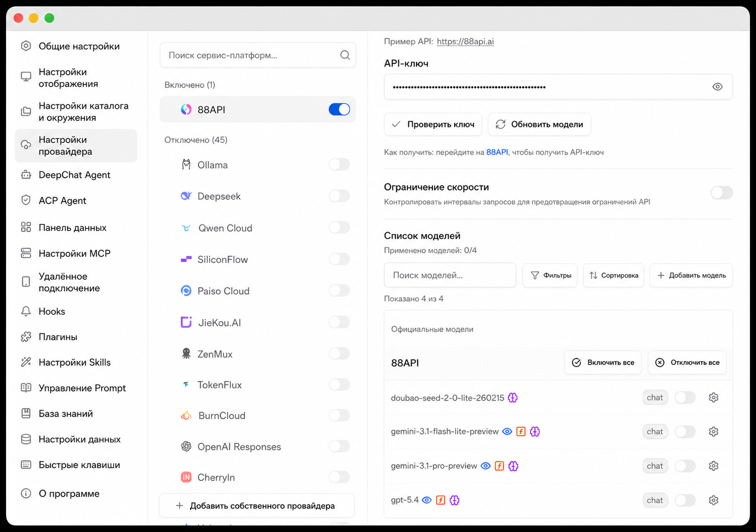Enable the gpt-5.4 model toggle

(685, 500)
